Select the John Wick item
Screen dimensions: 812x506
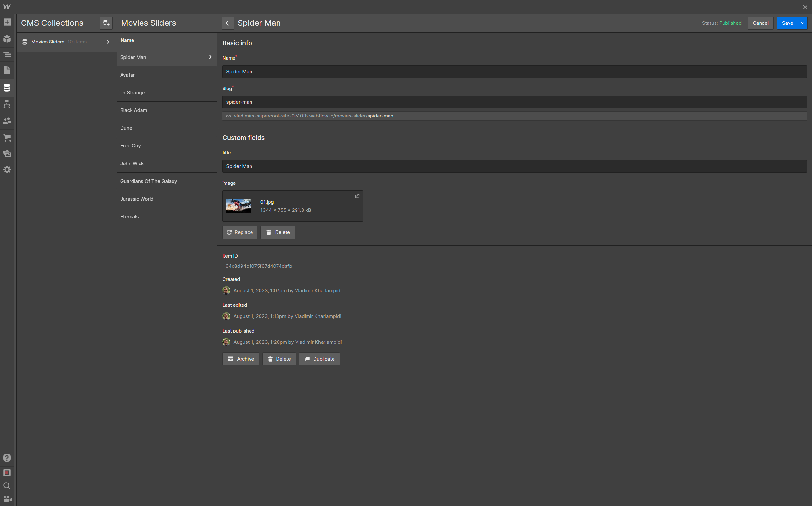pyautogui.click(x=167, y=164)
